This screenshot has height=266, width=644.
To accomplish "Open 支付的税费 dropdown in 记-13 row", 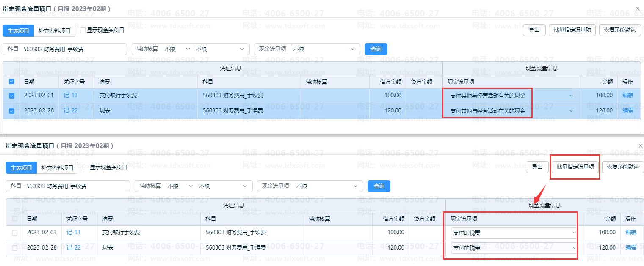I will coord(514,233).
